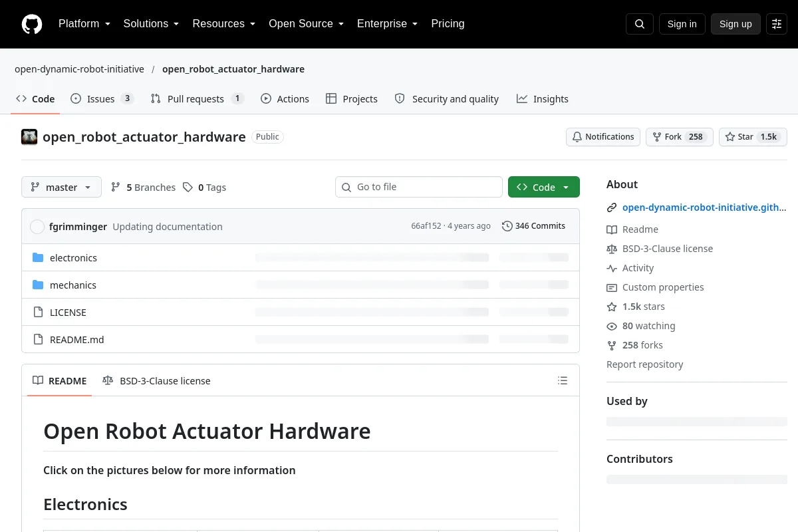Open the green Code dropdown
This screenshot has height=532, width=798.
(544, 188)
